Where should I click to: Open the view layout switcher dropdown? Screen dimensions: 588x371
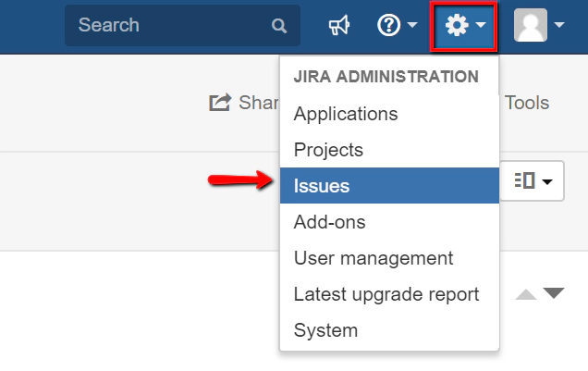[533, 181]
